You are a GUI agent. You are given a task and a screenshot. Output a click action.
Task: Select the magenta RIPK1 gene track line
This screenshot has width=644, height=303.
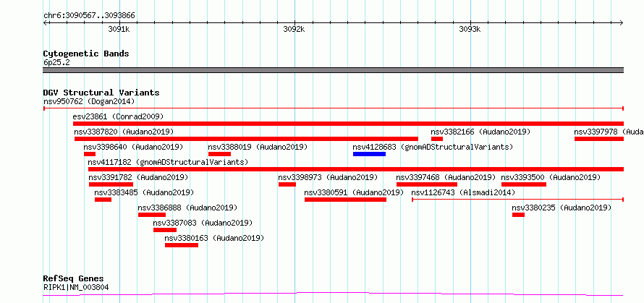[x=333, y=294]
